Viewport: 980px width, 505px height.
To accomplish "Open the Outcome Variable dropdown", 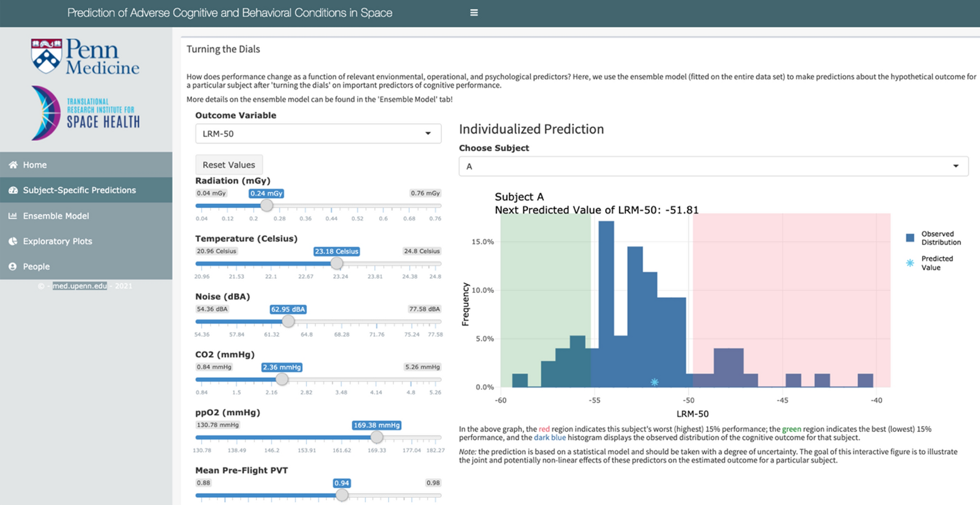I will pyautogui.click(x=318, y=133).
